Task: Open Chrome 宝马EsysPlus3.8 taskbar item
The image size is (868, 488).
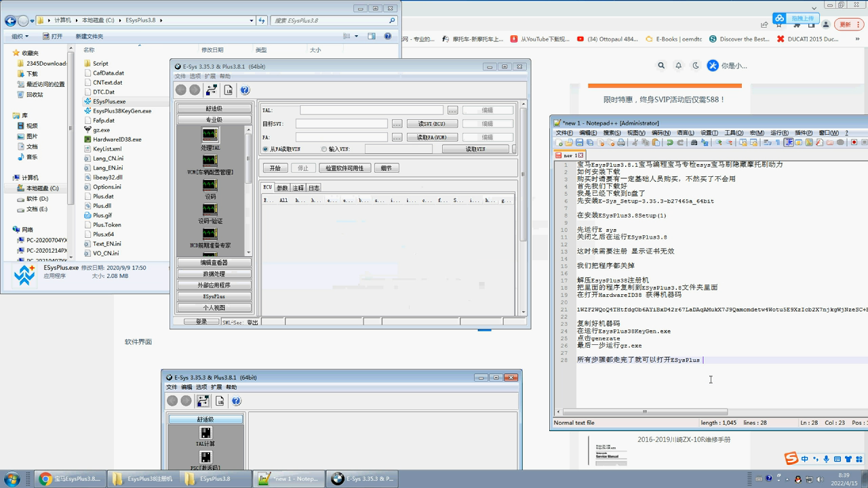Action: (x=70, y=479)
